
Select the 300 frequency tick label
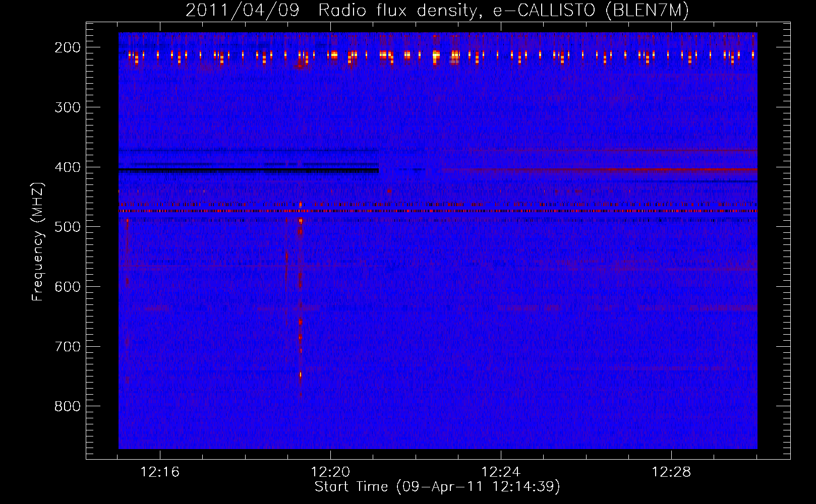coord(68,107)
